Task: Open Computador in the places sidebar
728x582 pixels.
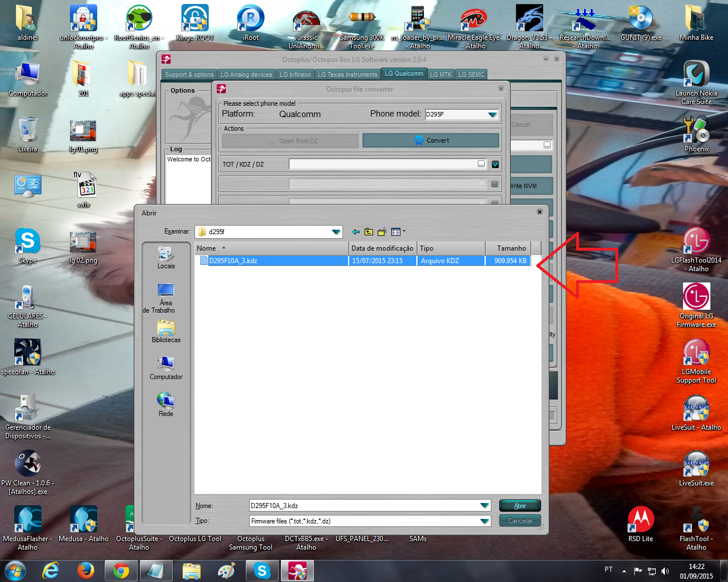Action: point(166,368)
